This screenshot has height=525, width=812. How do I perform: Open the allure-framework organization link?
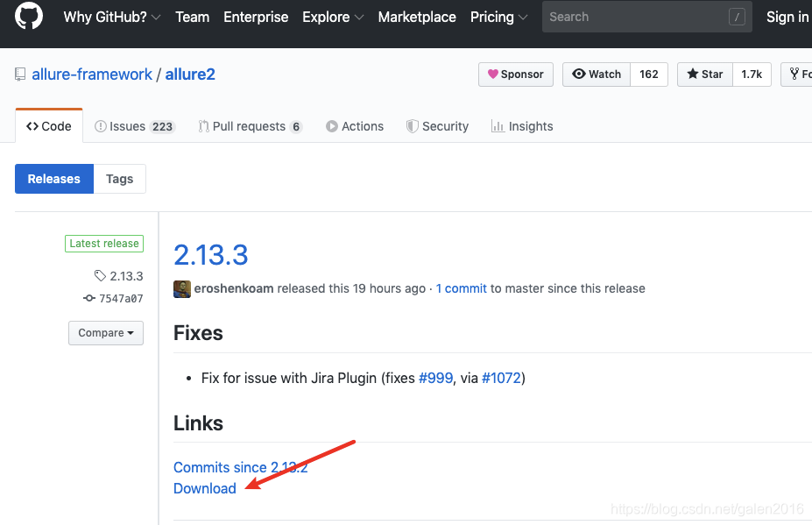coord(92,74)
